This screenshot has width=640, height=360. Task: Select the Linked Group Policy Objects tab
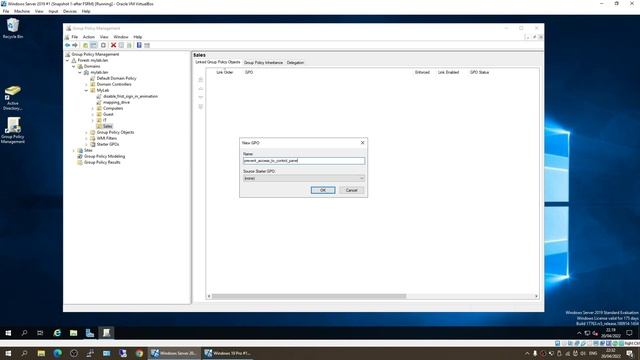pos(218,62)
